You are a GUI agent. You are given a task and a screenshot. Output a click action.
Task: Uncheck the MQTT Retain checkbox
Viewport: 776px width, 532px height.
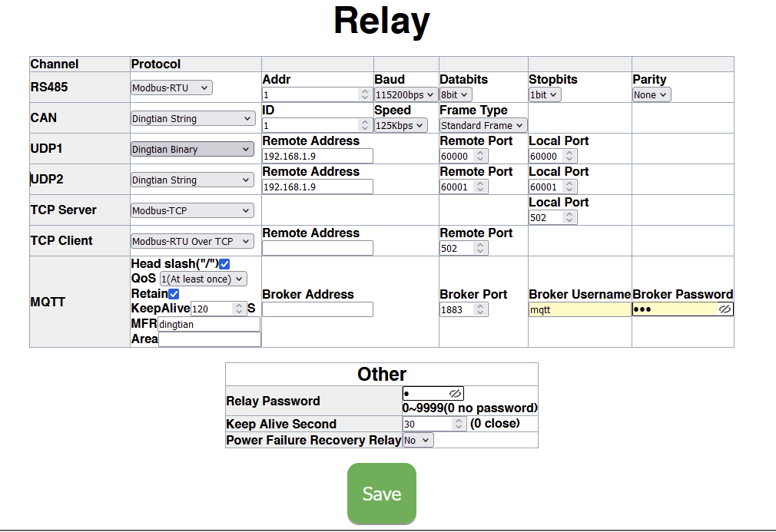(174, 294)
